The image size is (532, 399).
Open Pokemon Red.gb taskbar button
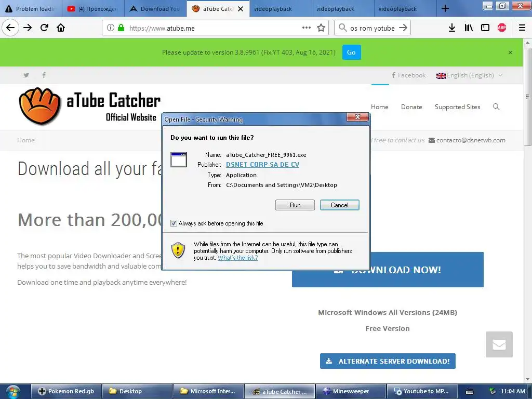[x=66, y=392]
